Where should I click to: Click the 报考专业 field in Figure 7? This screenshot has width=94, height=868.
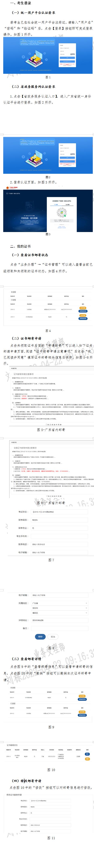tap(59, 528)
